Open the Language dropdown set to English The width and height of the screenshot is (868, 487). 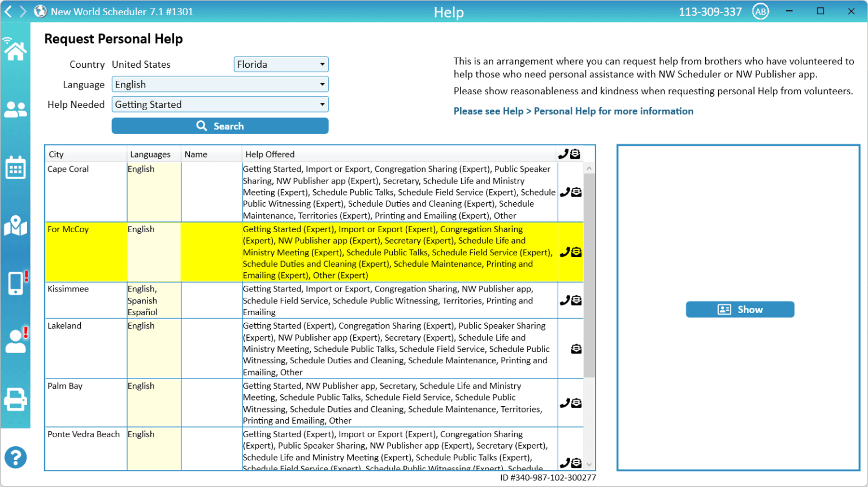220,85
